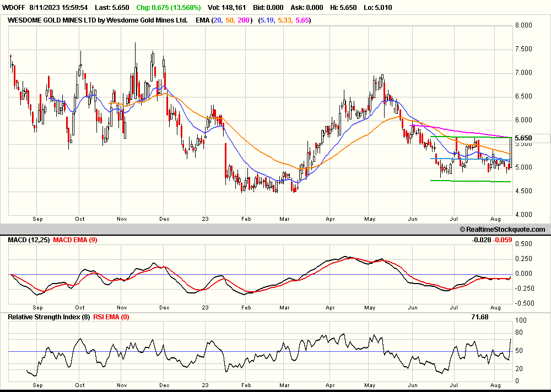The image size is (551, 392).
Task: Select the 71.68 RSI value
Action: [480, 317]
